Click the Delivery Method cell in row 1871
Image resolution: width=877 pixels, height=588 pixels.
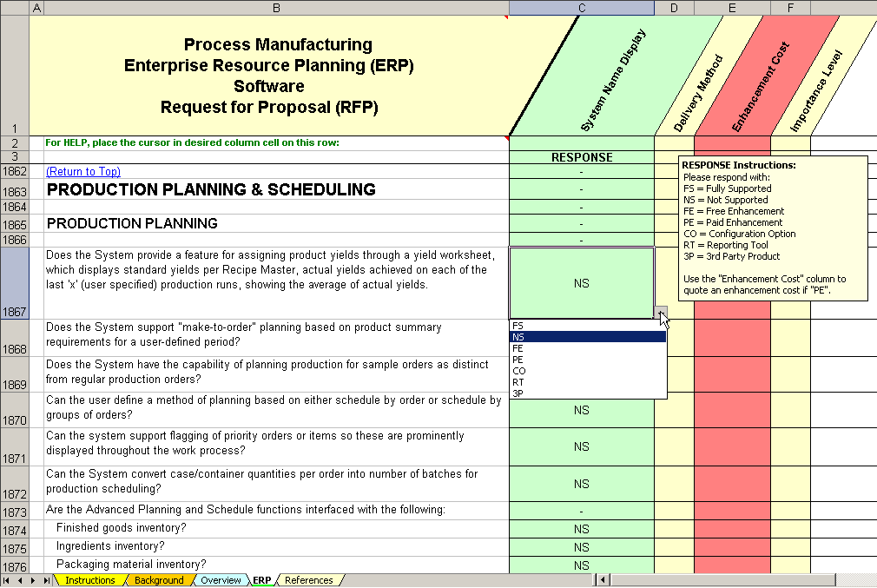pyautogui.click(x=674, y=446)
